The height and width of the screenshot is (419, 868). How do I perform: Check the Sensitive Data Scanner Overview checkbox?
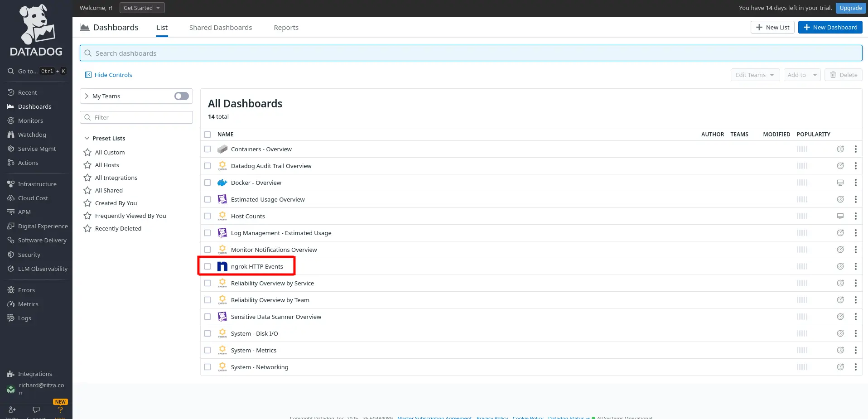point(207,317)
